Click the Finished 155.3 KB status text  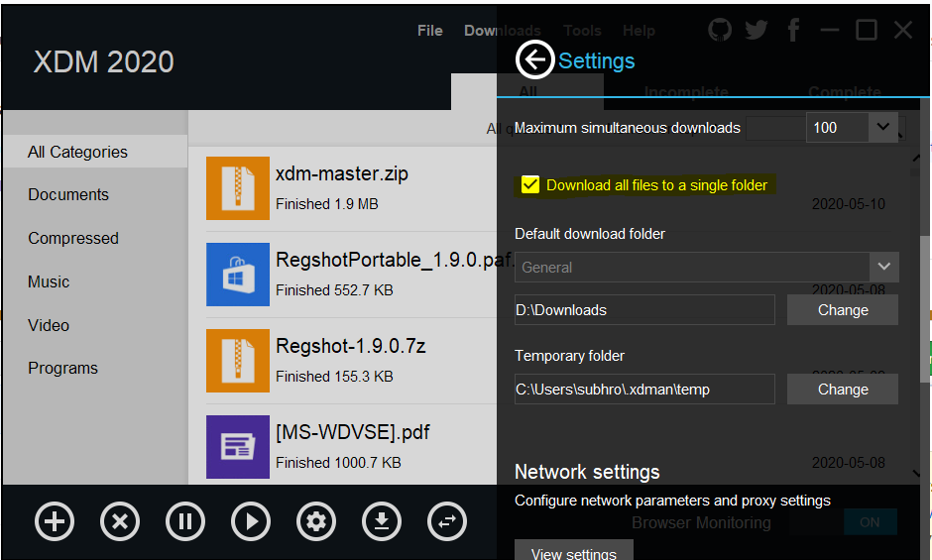(334, 377)
